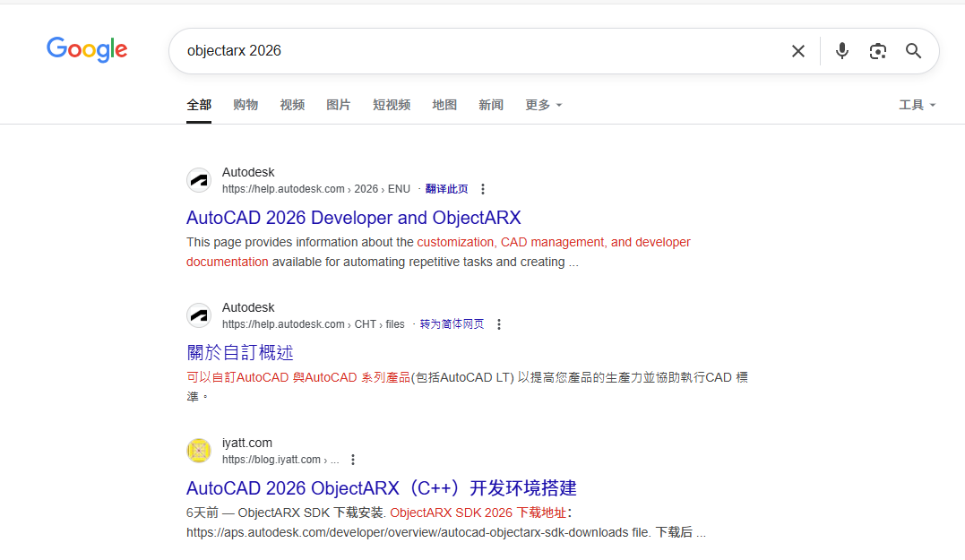Open Google Lens image search icon
The width and height of the screenshot is (965, 560).
click(877, 51)
